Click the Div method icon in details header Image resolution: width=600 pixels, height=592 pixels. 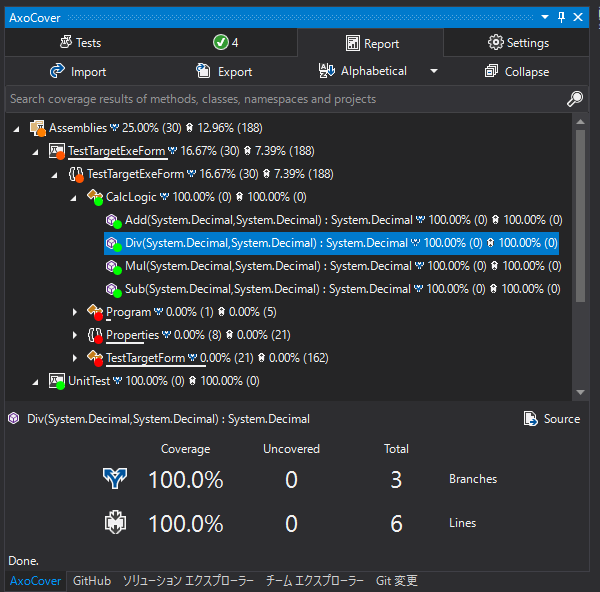[x=14, y=418]
